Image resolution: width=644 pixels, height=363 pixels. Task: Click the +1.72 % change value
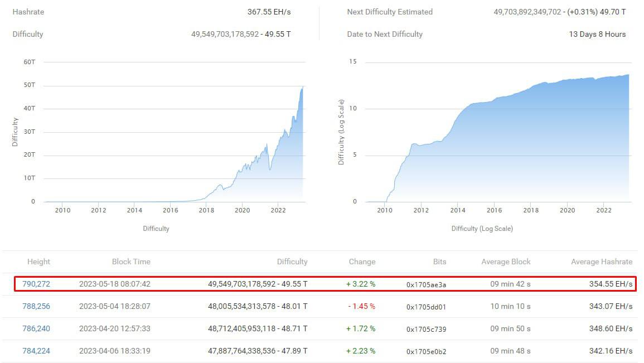tap(361, 328)
